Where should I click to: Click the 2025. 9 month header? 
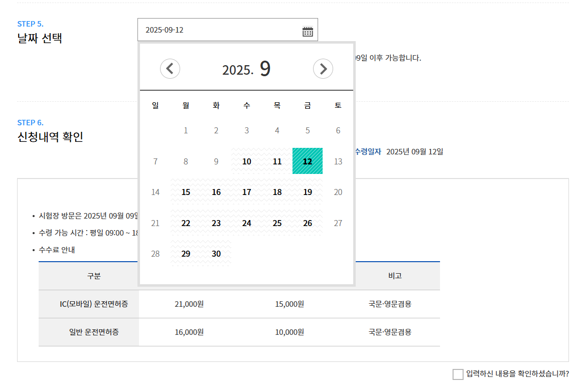[246, 69]
